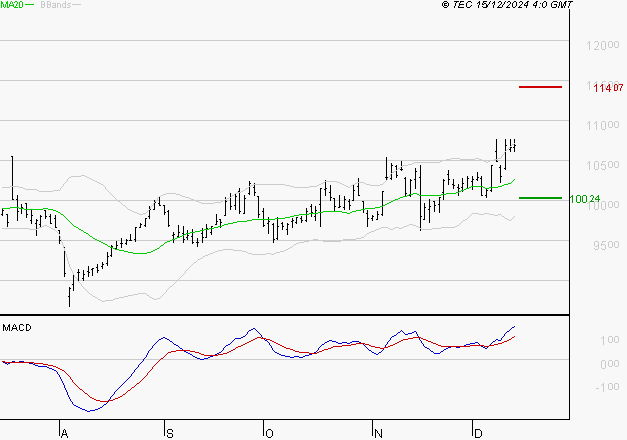Click the MACD 100 axis value

coord(610,340)
